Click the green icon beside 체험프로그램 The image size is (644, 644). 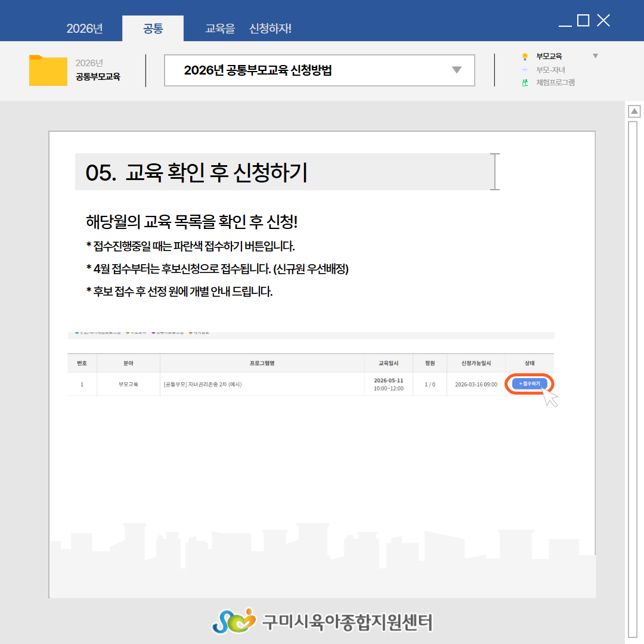pyautogui.click(x=525, y=83)
